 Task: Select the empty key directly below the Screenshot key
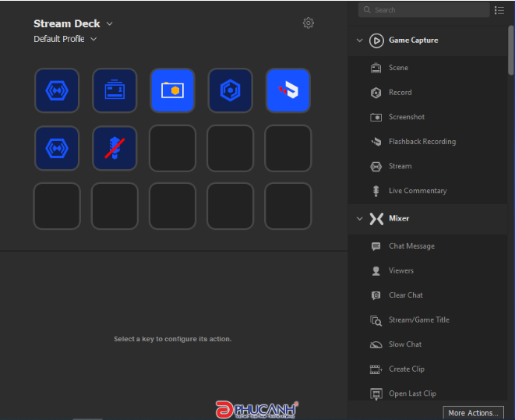coord(172,148)
